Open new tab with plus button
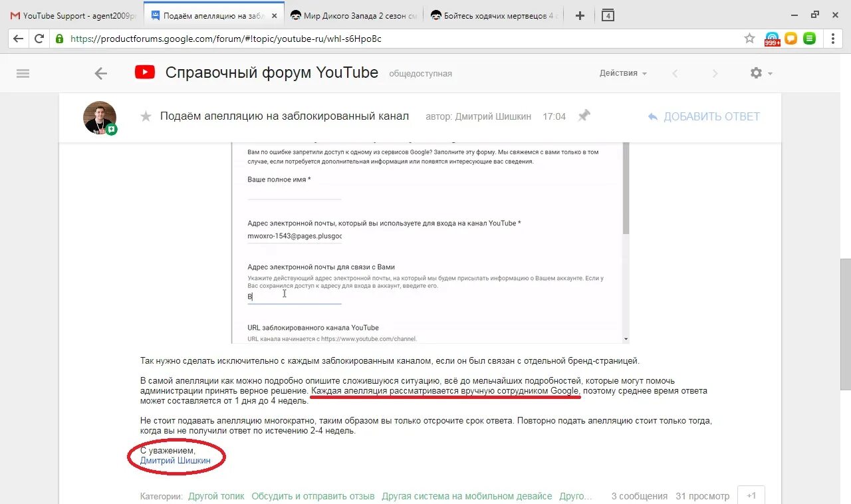 [580, 15]
